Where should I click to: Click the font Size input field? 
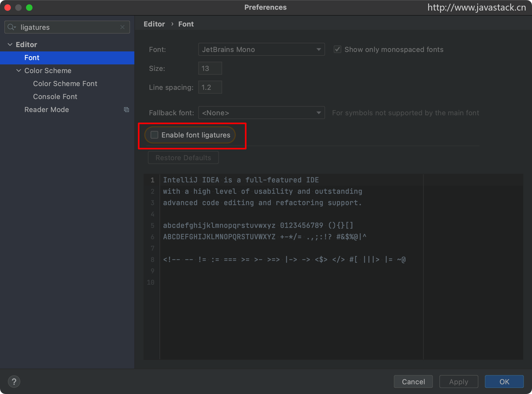click(x=210, y=68)
